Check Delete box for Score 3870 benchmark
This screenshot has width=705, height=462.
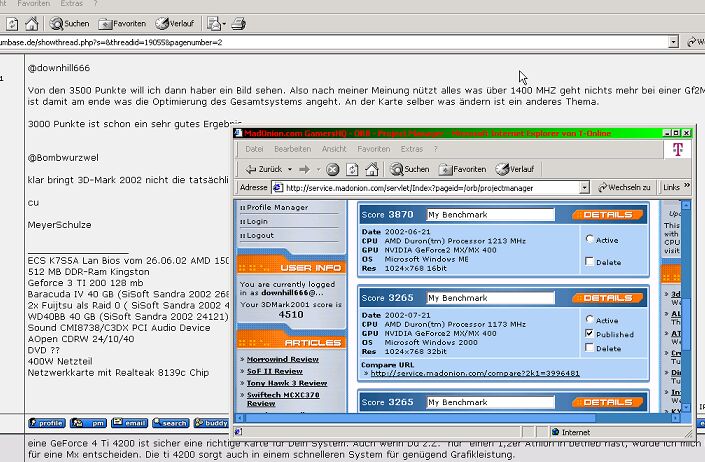click(589, 261)
